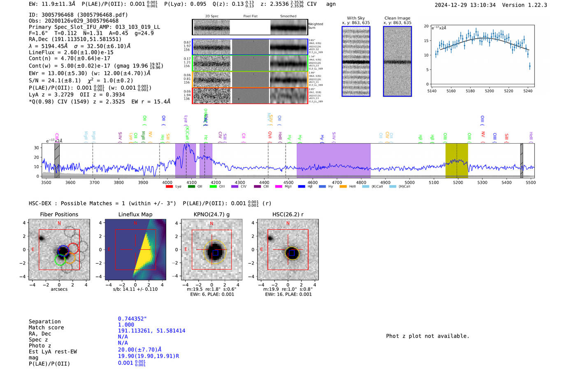This screenshot has width=576, height=392.
Task: Select Primary Spec_Slot_IFU_AMP 013_103_019_LL text
Action: pos(94,27)
